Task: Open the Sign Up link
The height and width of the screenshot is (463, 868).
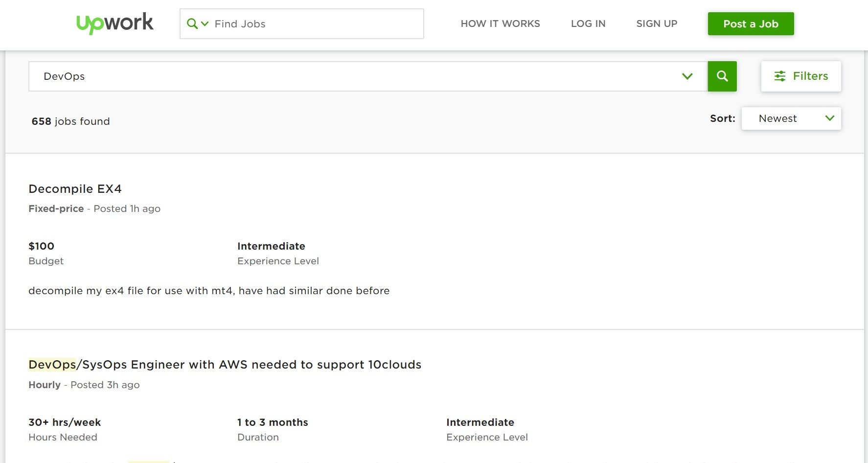Action: click(657, 23)
